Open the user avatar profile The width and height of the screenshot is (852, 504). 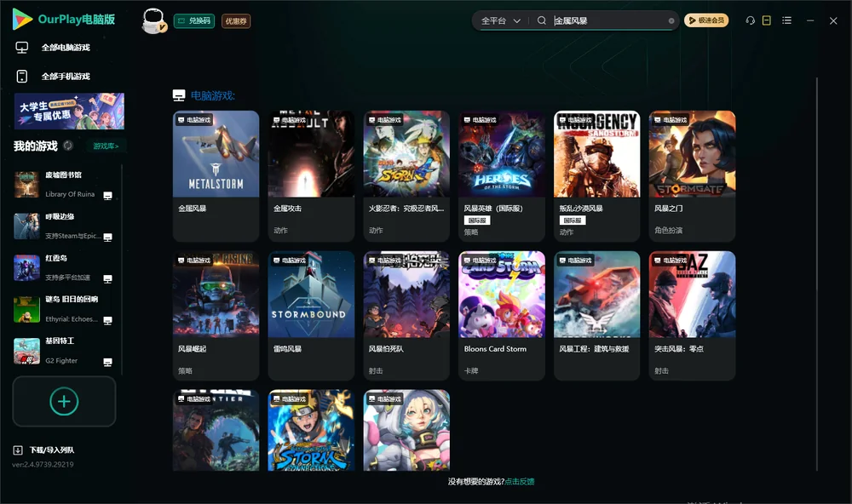[x=153, y=21]
